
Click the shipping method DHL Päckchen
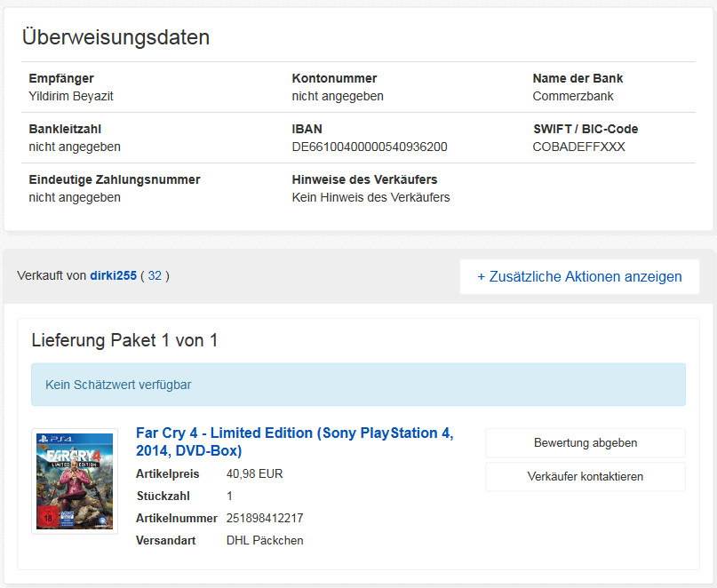[265, 540]
